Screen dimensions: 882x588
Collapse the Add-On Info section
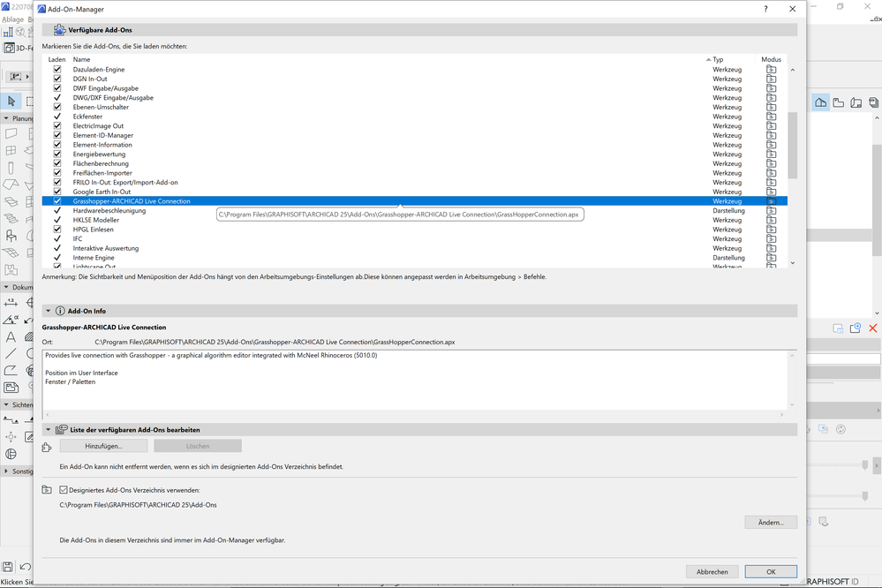[49, 311]
